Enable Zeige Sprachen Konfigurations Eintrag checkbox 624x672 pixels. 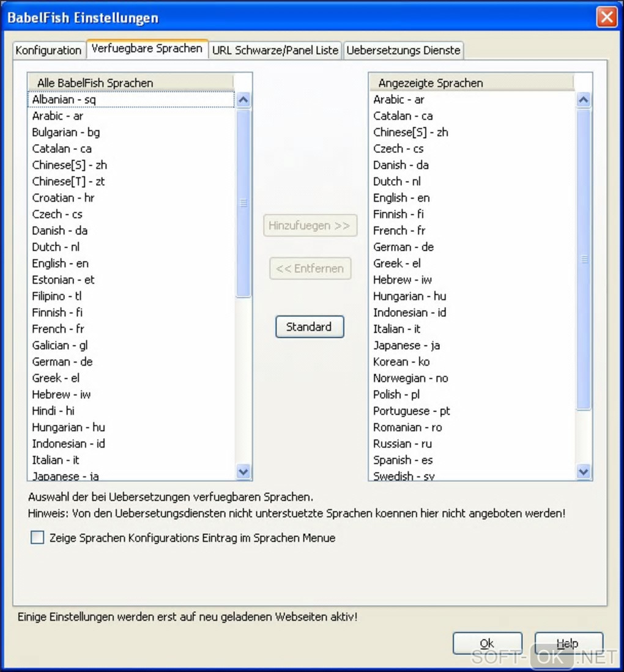(37, 537)
